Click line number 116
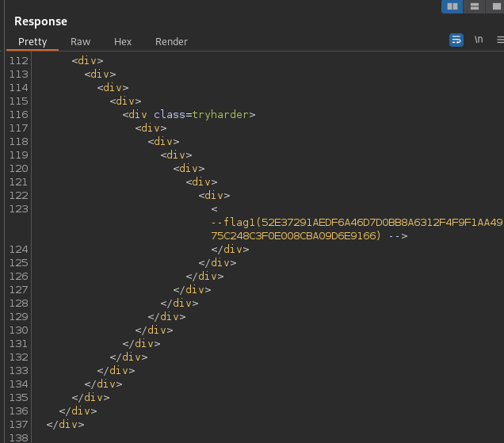Screen dimensions: 504x443 (x=19, y=115)
